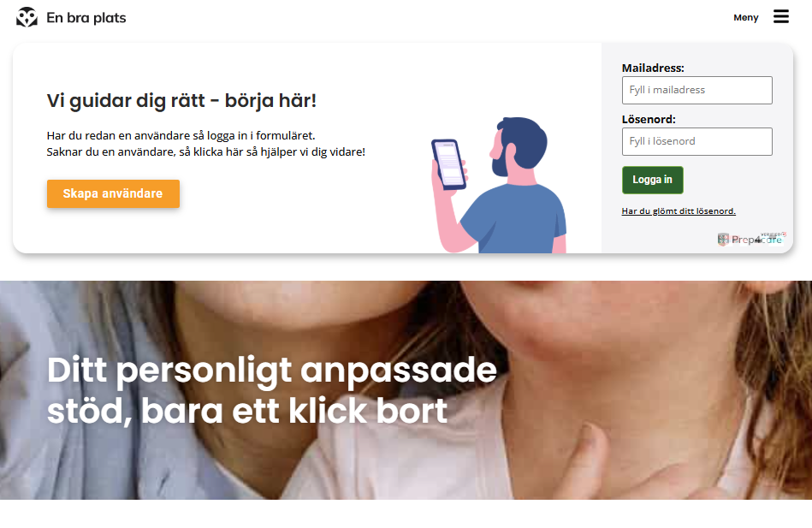
Task: Click the Verified mark above Prep4care
Action: [x=773, y=234]
